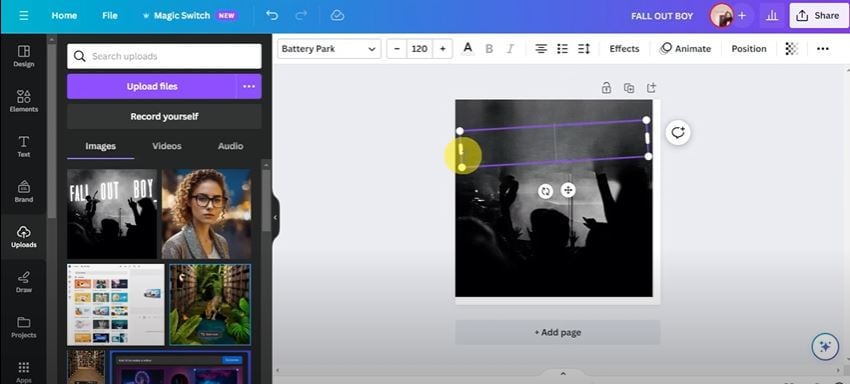The height and width of the screenshot is (384, 850).
Task: Open the hamburger main menu
Action: [23, 16]
